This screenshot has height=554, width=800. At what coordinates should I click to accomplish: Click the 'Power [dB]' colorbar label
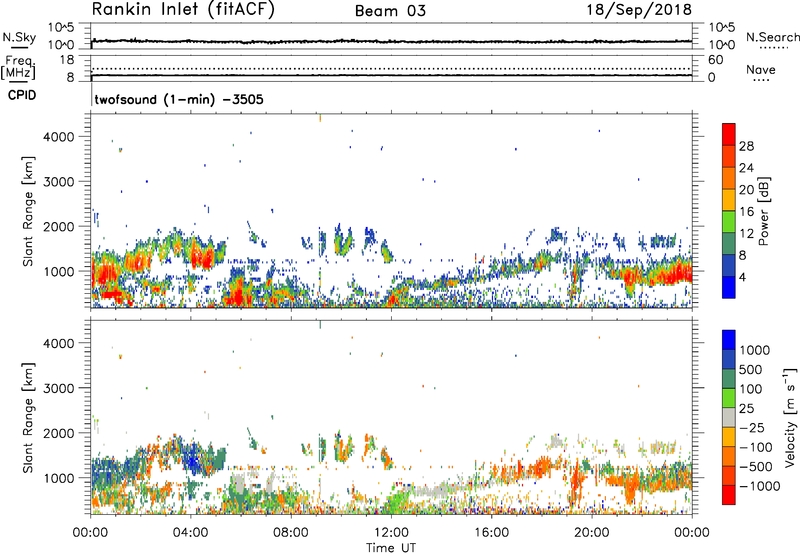click(x=764, y=211)
